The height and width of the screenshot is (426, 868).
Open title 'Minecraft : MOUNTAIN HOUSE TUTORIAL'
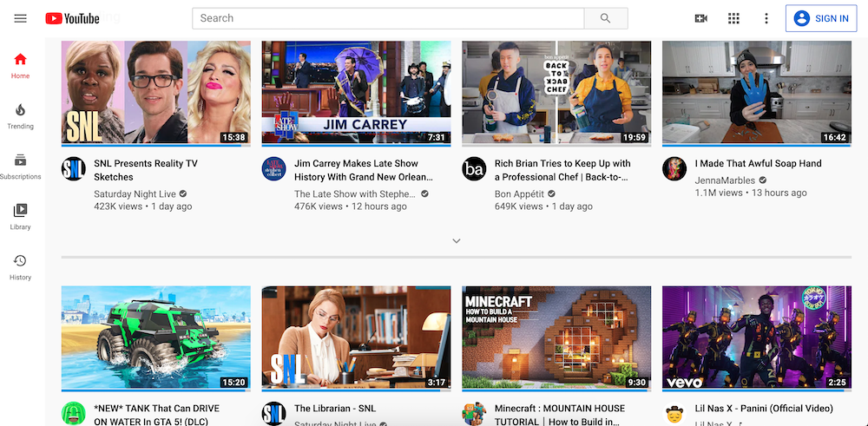(x=560, y=415)
